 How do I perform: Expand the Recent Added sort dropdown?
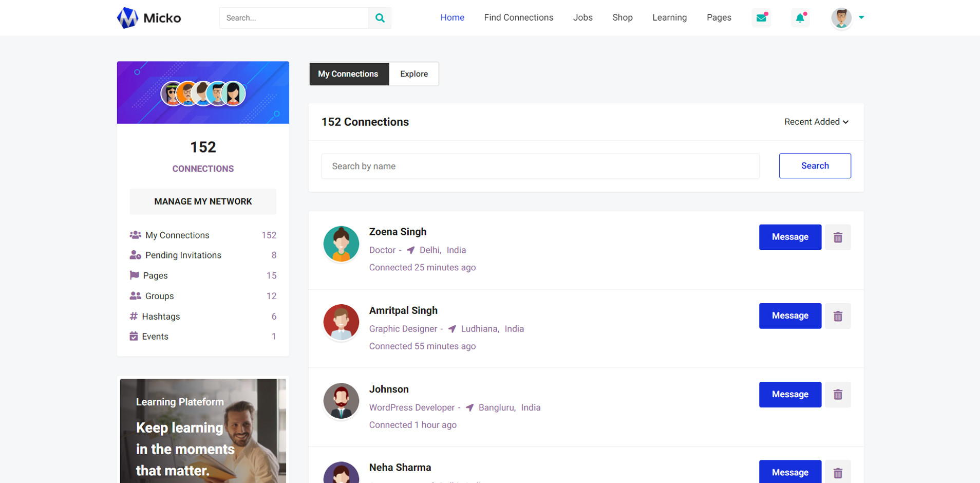[816, 122]
